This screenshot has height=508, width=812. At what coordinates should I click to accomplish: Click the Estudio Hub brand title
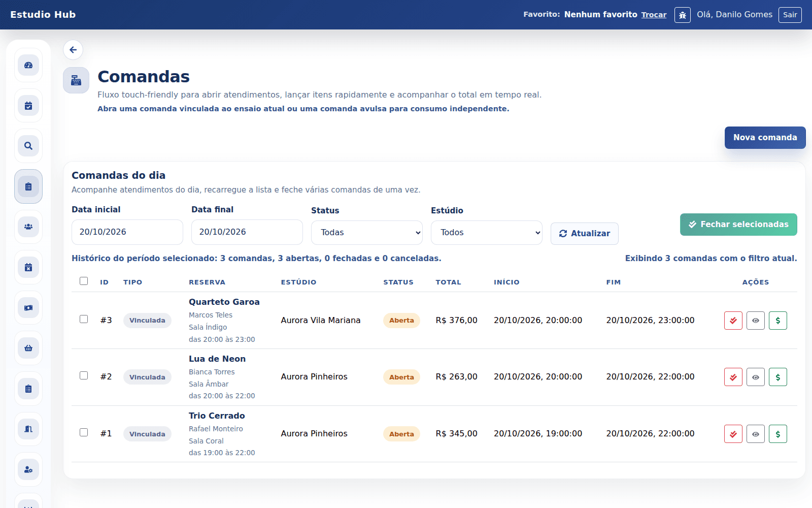coord(43,15)
